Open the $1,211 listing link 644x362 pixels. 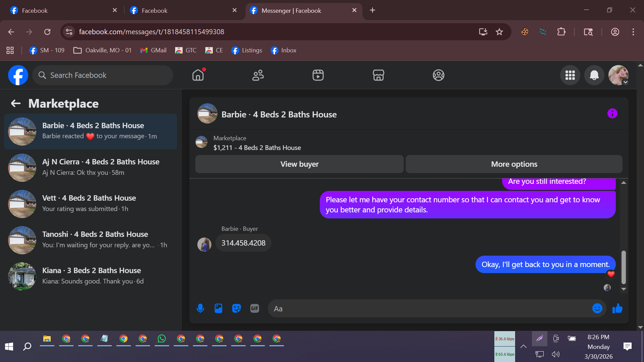coord(257,148)
